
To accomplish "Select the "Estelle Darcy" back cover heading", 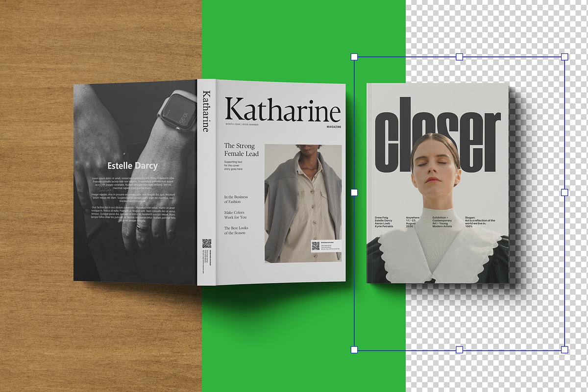I will click(132, 166).
